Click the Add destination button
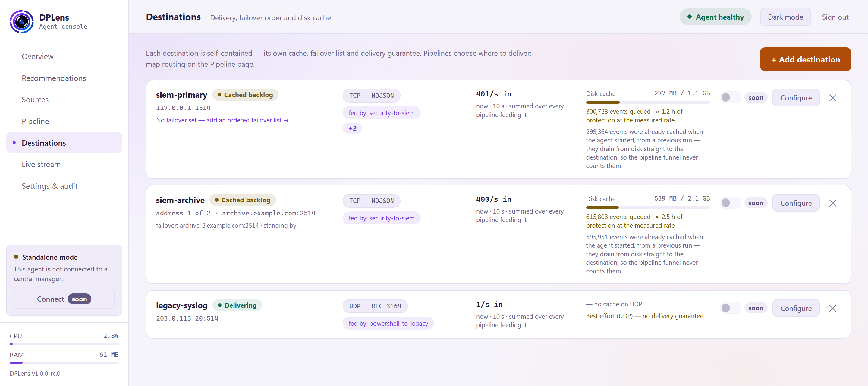The width and height of the screenshot is (868, 386). 805,59
